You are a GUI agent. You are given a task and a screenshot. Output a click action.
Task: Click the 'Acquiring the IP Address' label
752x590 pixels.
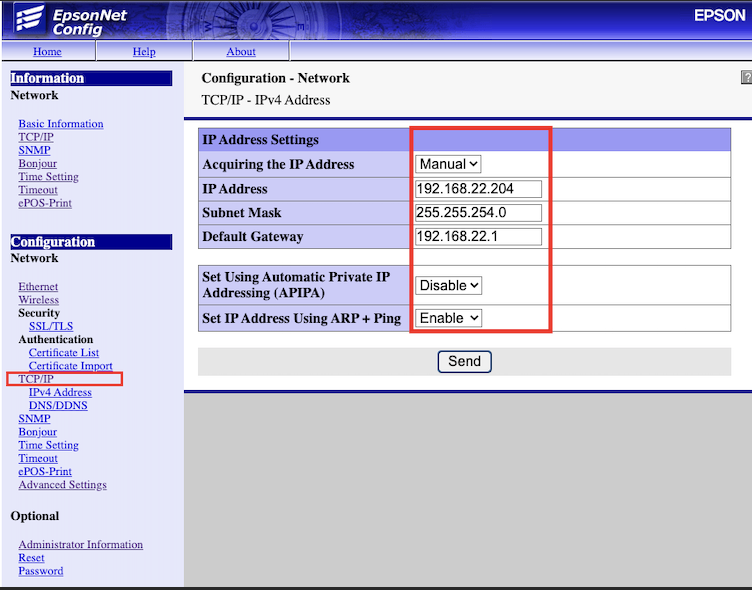[278, 165]
